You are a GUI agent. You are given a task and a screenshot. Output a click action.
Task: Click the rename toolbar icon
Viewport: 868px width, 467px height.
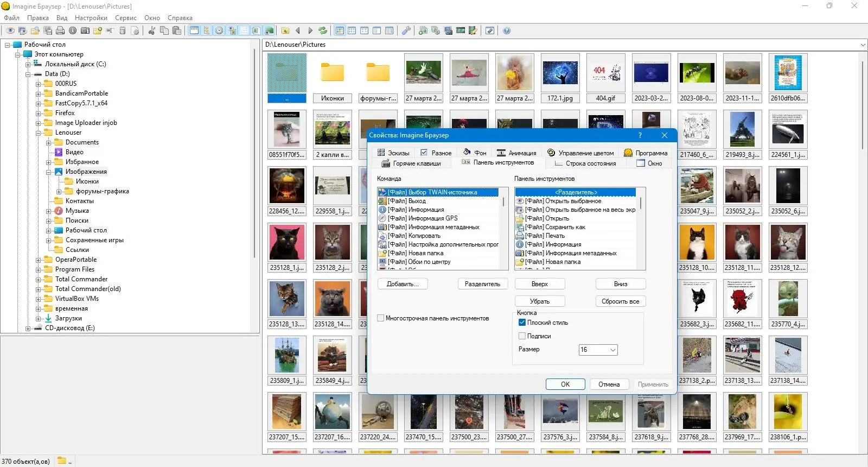(110, 31)
